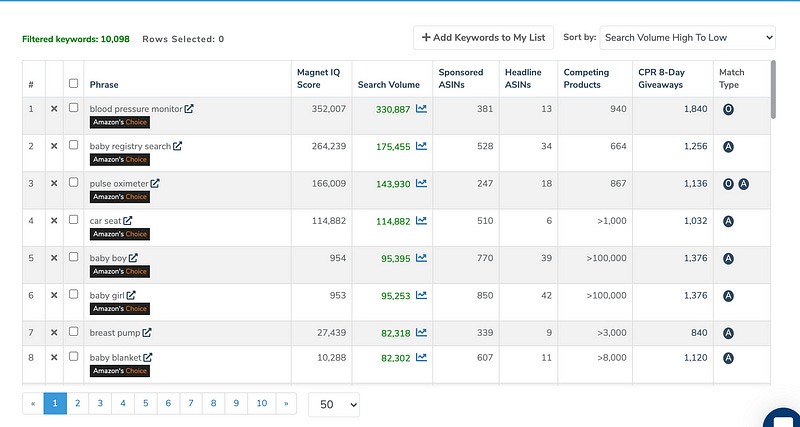The width and height of the screenshot is (800, 427).
Task: View trend chart for 114,882 search volume
Action: point(421,220)
